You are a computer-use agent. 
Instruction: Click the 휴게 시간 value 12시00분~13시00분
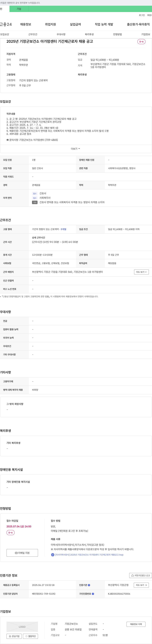(42, 255)
